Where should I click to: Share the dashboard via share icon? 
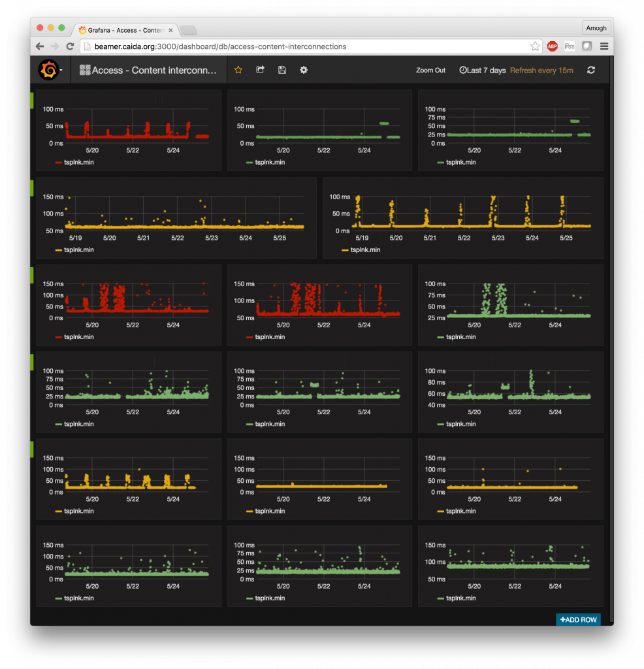(260, 70)
